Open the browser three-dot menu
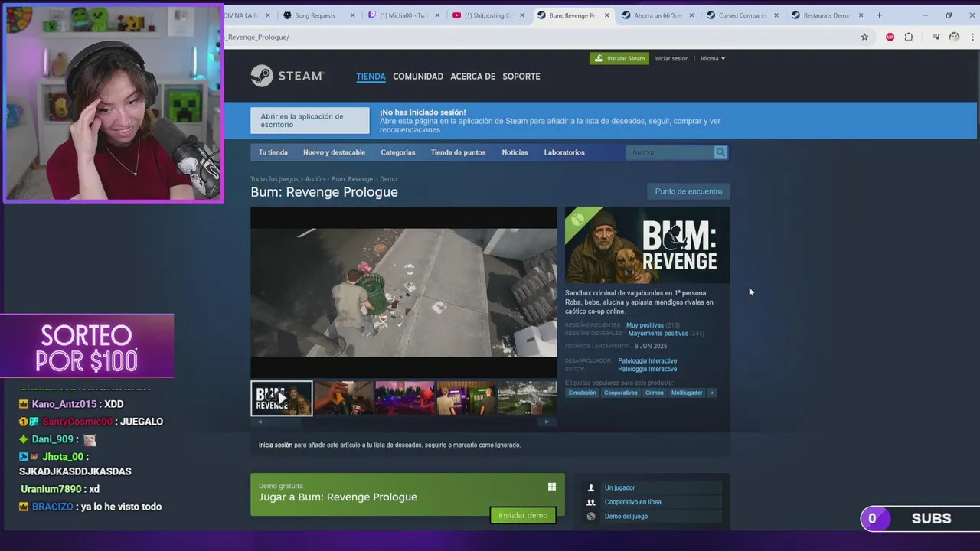This screenshot has height=551, width=980. coord(972,37)
